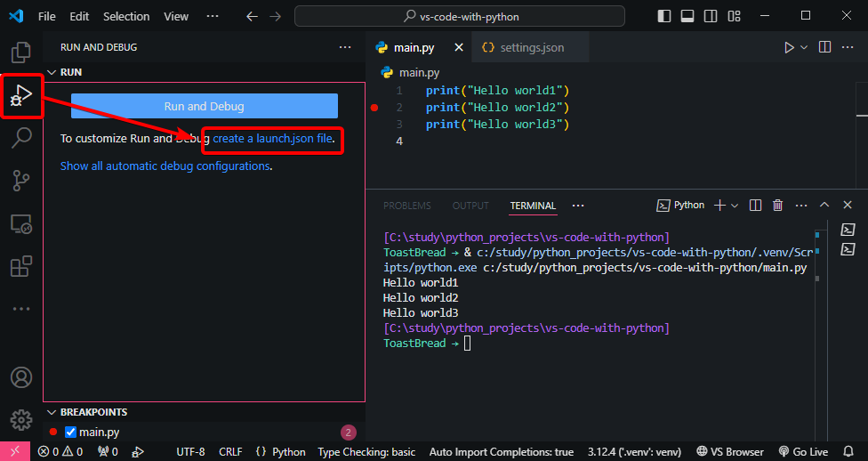Expand hidden menu bar items ellipsis
Image resolution: width=868 pixels, height=461 pixels.
pyautogui.click(x=213, y=16)
